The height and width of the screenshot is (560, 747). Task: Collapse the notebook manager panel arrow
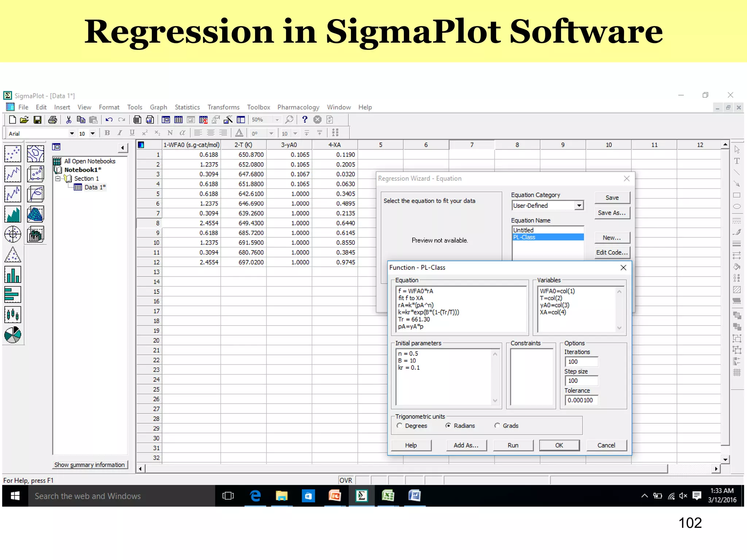[123, 148]
